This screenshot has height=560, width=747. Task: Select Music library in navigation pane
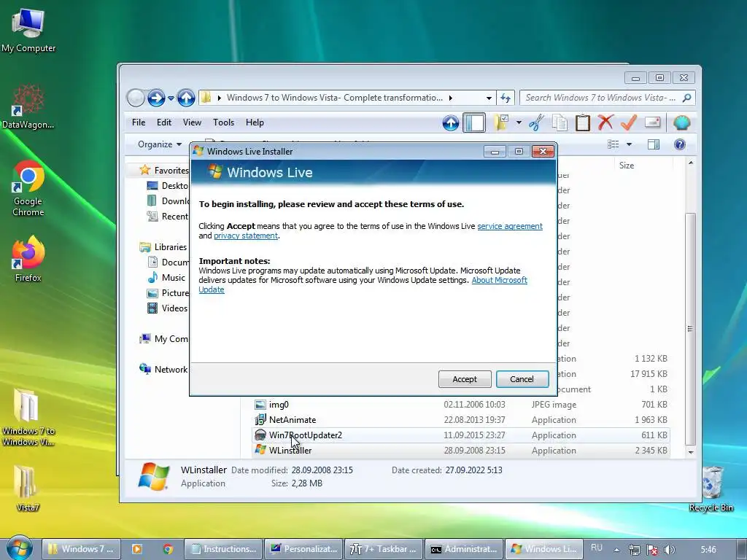coord(166,278)
